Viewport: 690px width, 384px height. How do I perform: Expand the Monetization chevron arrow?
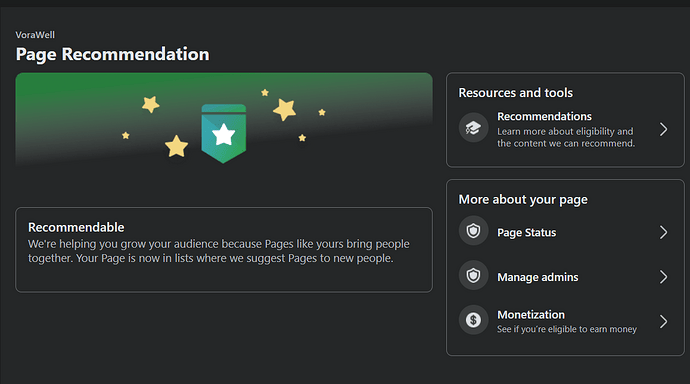[663, 322]
